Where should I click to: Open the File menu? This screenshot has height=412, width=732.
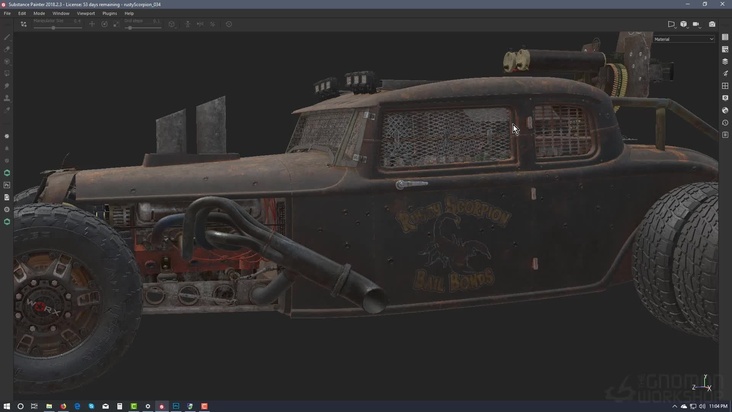click(7, 14)
